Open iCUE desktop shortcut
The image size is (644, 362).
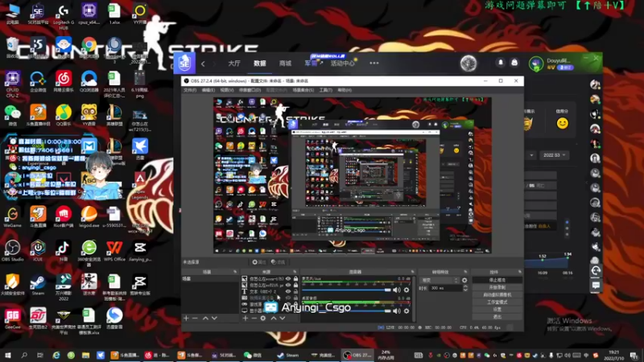pos(38,250)
